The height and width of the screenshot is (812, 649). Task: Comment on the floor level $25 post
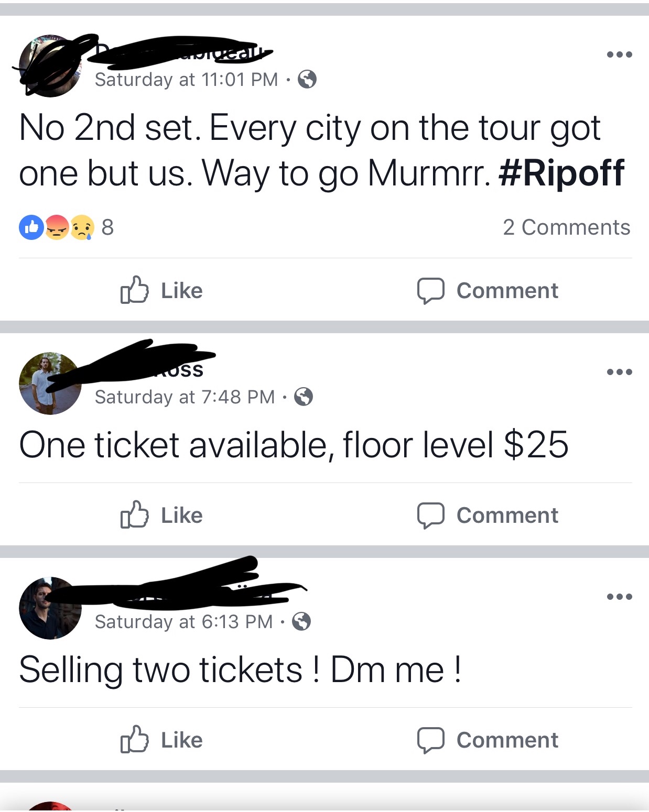point(488,515)
